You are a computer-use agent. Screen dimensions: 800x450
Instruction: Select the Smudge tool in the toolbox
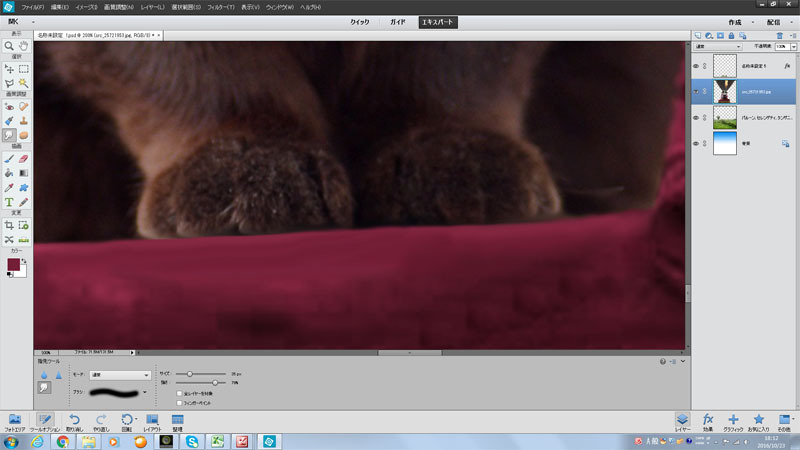tap(9, 135)
